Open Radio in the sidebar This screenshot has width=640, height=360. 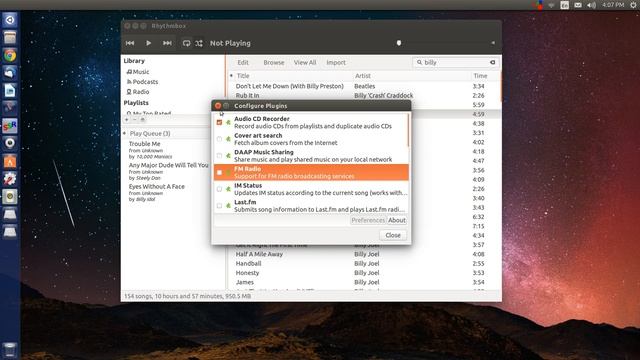138,92
